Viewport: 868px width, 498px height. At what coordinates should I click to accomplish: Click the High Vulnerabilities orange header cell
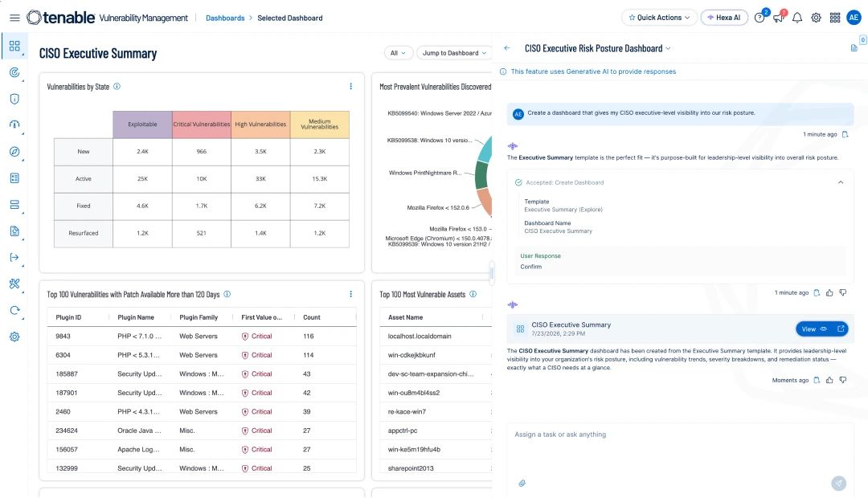coord(260,124)
